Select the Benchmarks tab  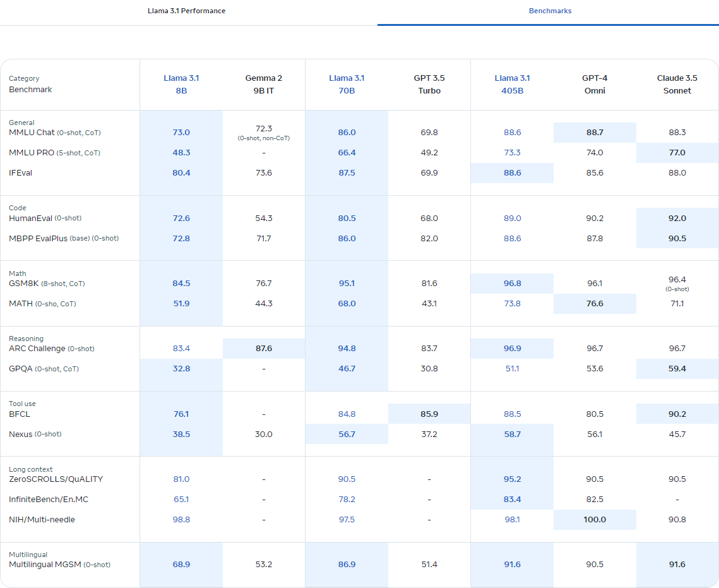coord(550,11)
